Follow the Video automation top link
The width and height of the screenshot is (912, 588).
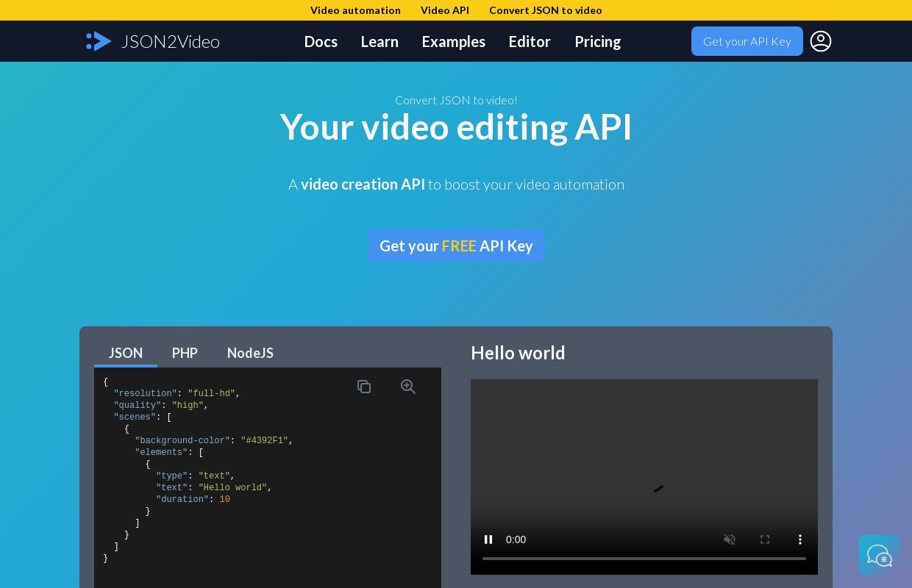(355, 10)
